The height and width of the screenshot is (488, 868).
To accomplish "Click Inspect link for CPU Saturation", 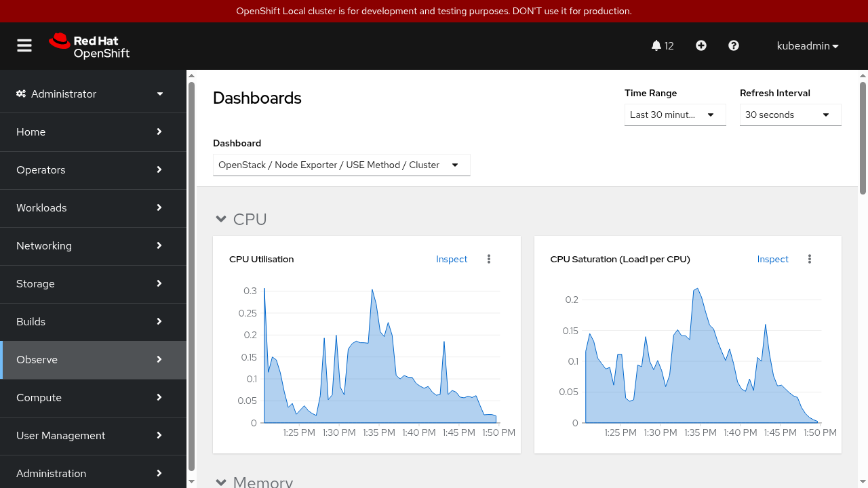I will (x=772, y=259).
